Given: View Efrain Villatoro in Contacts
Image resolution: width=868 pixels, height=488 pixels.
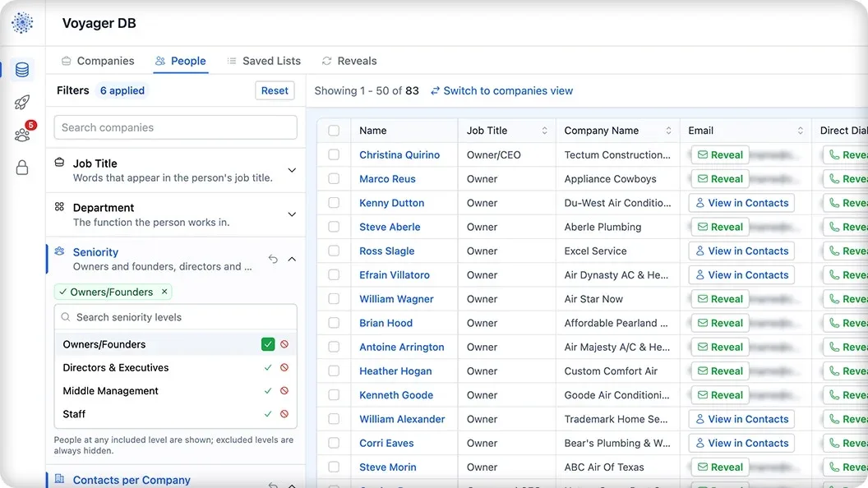Looking at the screenshot, I should point(741,275).
